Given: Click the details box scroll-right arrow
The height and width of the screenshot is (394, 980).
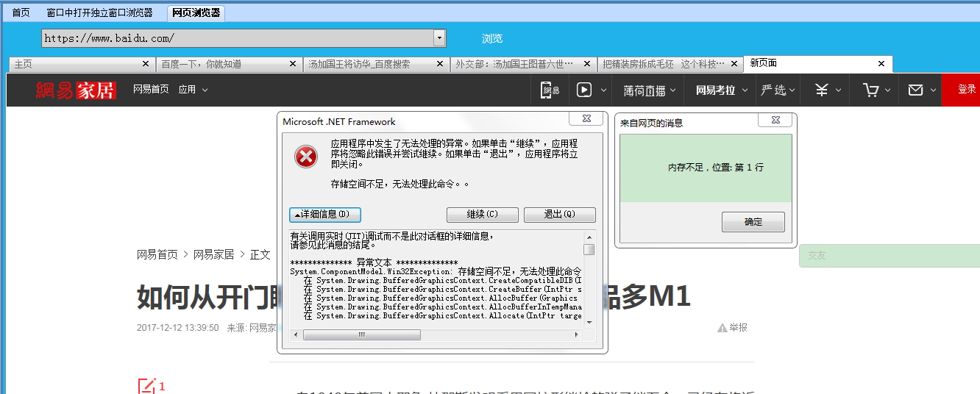Looking at the screenshot, I should [578, 334].
